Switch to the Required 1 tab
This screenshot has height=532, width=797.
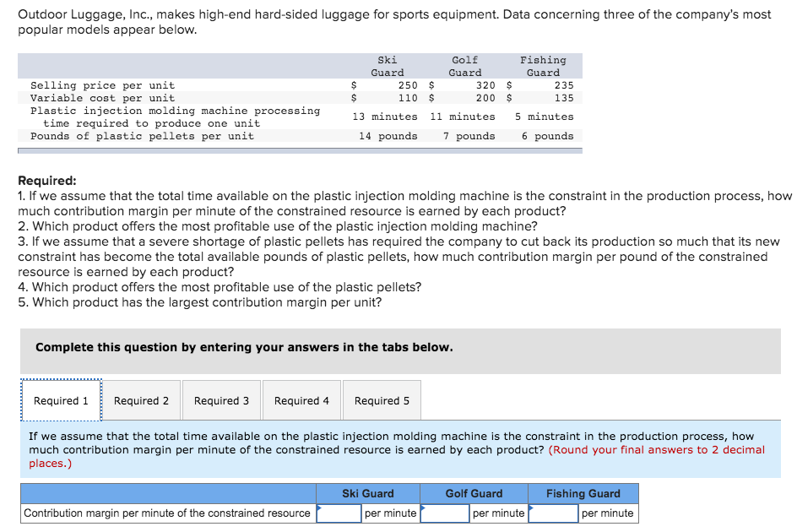pyautogui.click(x=60, y=399)
